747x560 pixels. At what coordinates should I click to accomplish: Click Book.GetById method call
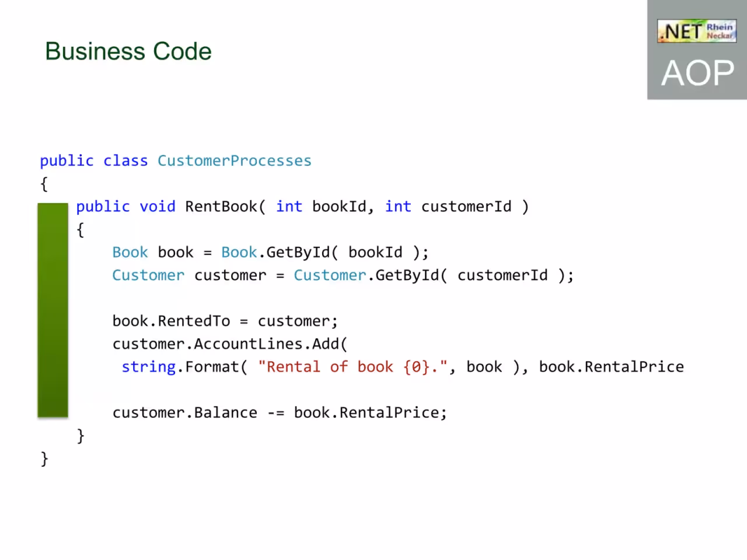point(275,253)
